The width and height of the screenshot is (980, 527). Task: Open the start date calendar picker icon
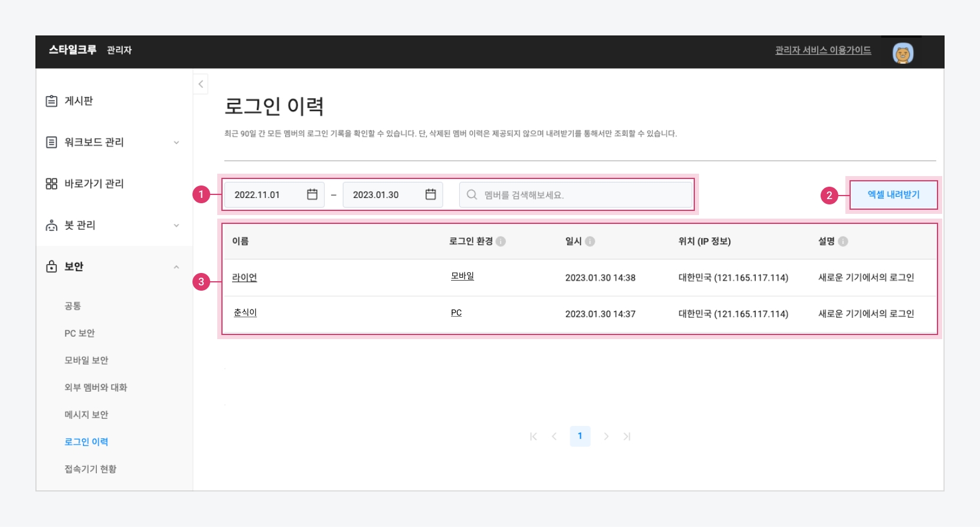point(312,194)
